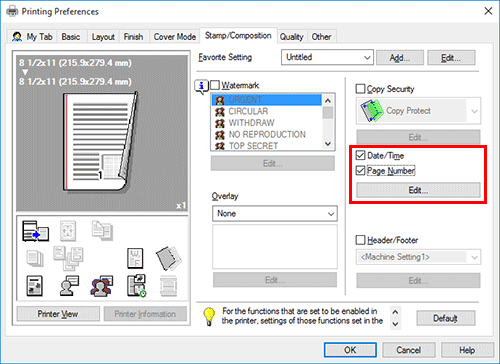Expand the Overlay None dropdown
The width and height of the screenshot is (500, 364).
pos(275,214)
